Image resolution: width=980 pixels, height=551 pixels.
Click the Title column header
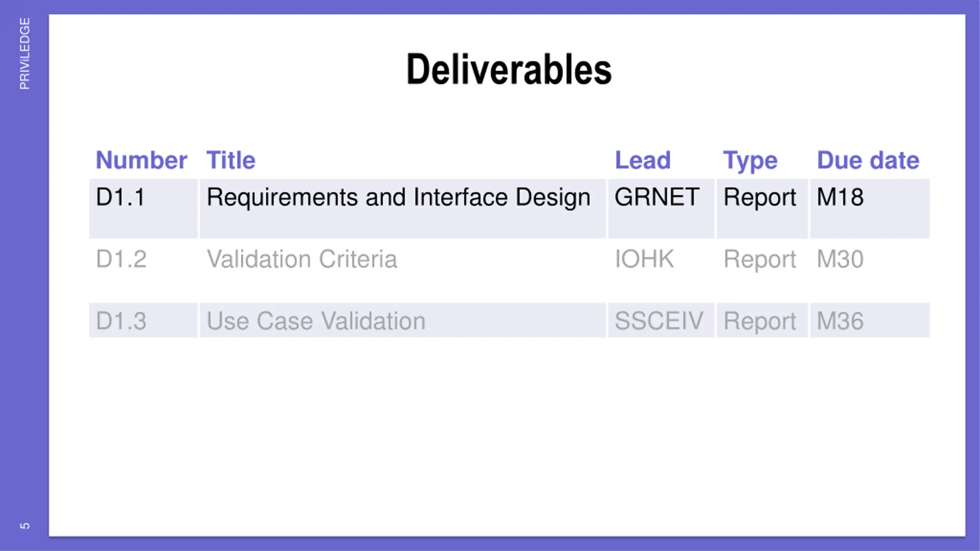[x=231, y=160]
